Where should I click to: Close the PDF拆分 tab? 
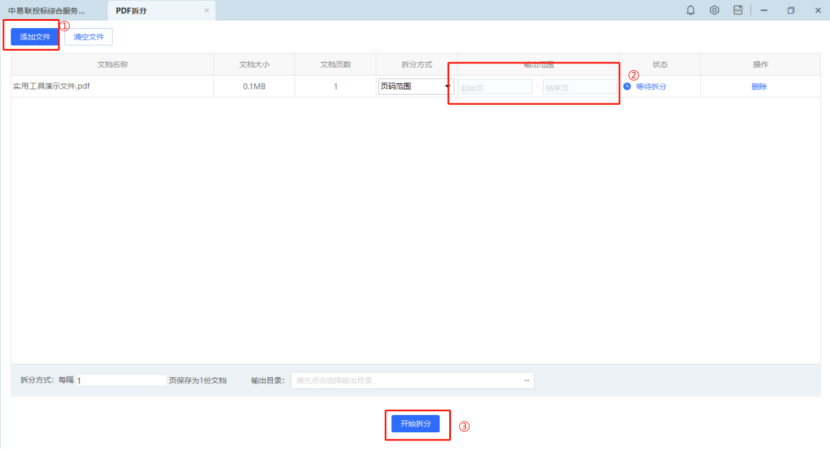click(x=207, y=10)
